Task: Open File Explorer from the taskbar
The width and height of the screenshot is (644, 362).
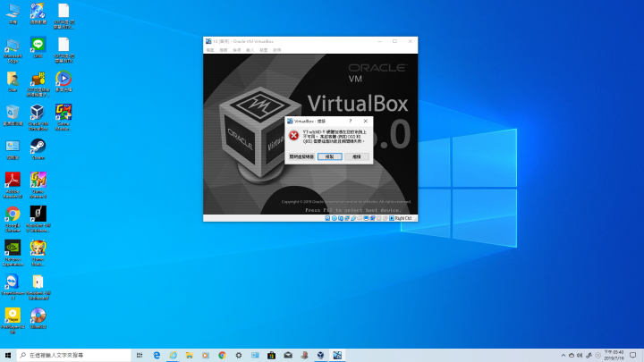Action: tap(190, 355)
